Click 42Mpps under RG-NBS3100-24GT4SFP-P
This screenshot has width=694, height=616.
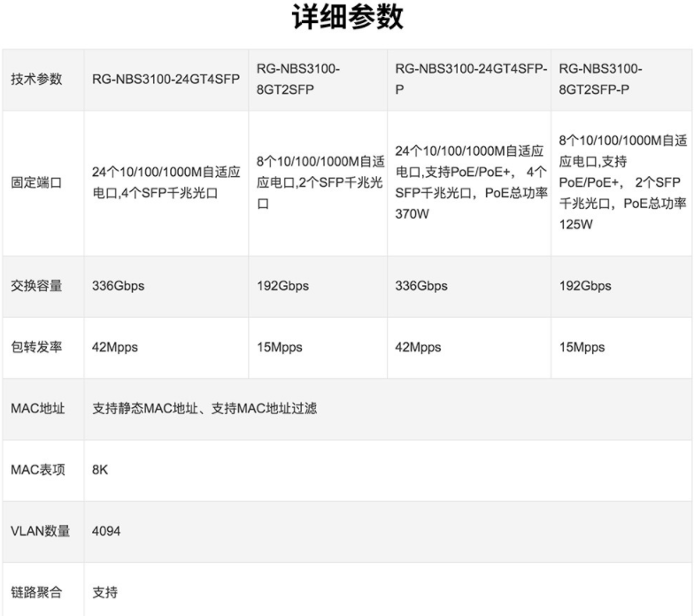[418, 347]
